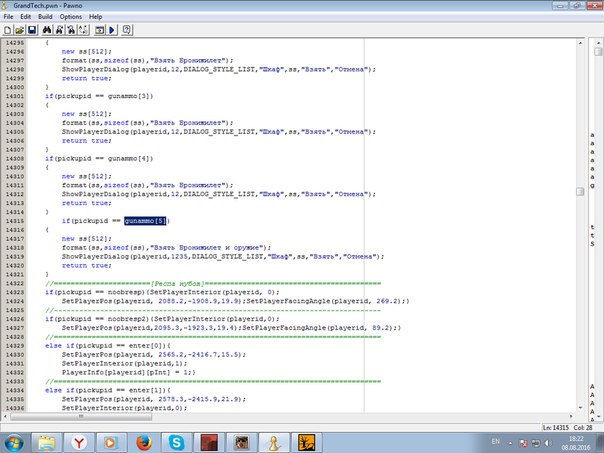604x453 pixels.
Task: Click 'return true;' on line 14320
Action: pos(87,265)
